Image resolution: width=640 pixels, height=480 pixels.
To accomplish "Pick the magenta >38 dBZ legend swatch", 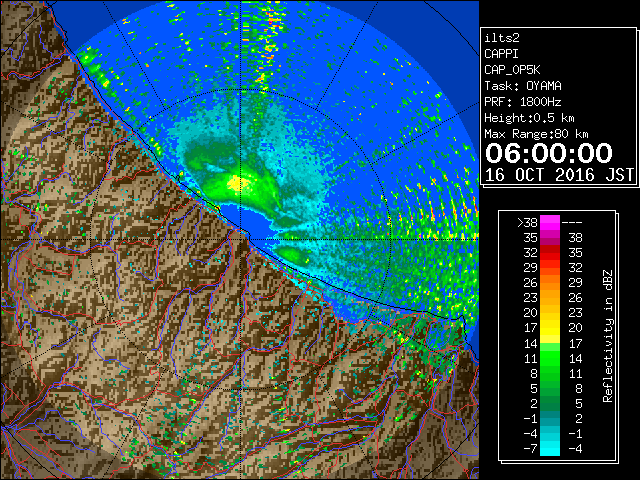I will [x=550, y=223].
